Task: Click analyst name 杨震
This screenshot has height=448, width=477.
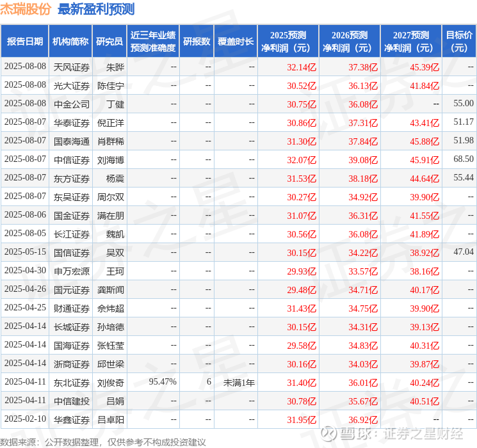Action: (115, 179)
